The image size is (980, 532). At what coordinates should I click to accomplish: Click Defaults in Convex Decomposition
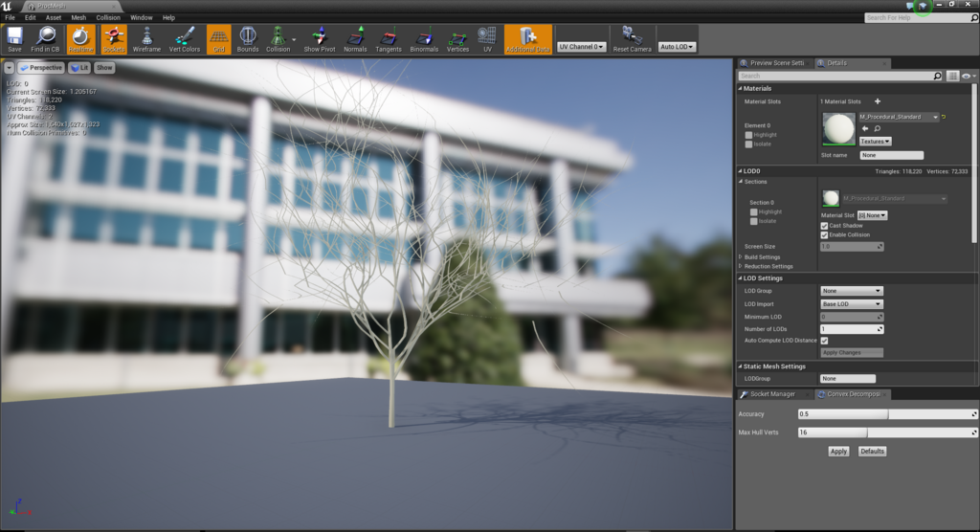(872, 451)
